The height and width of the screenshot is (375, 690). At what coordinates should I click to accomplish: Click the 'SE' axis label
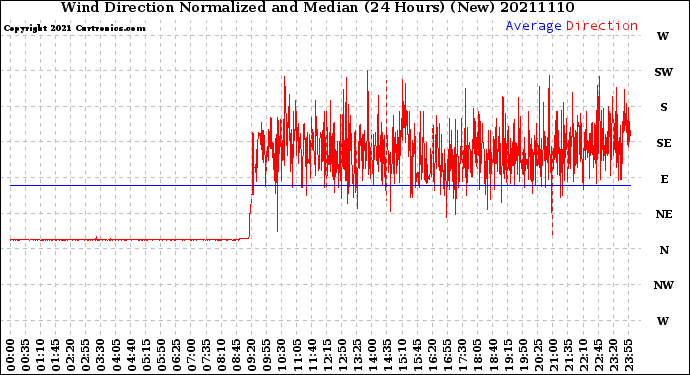(x=664, y=143)
